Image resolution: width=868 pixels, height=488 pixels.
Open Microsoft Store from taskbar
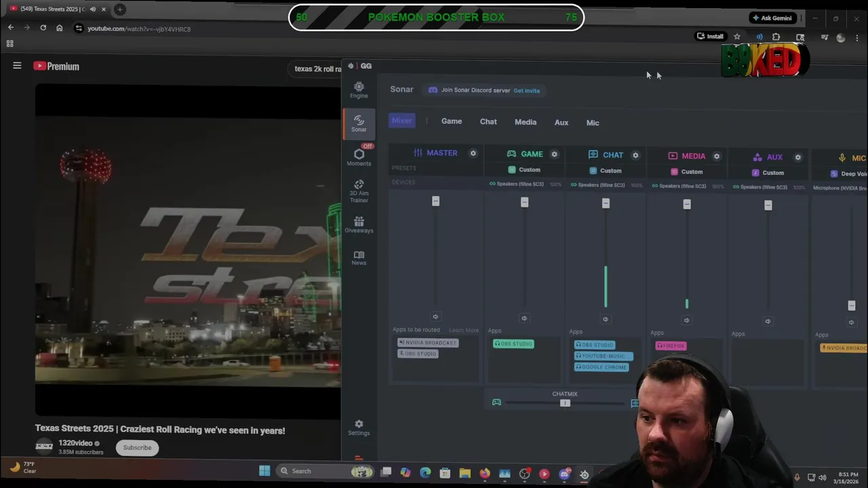(445, 473)
